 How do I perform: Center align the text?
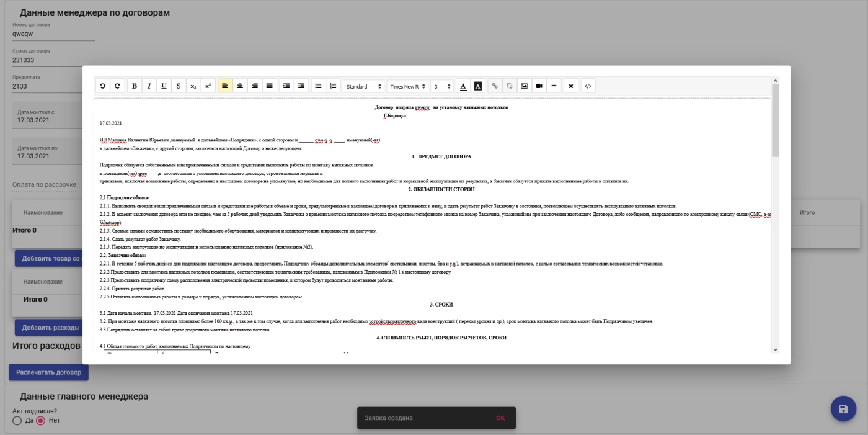point(240,86)
